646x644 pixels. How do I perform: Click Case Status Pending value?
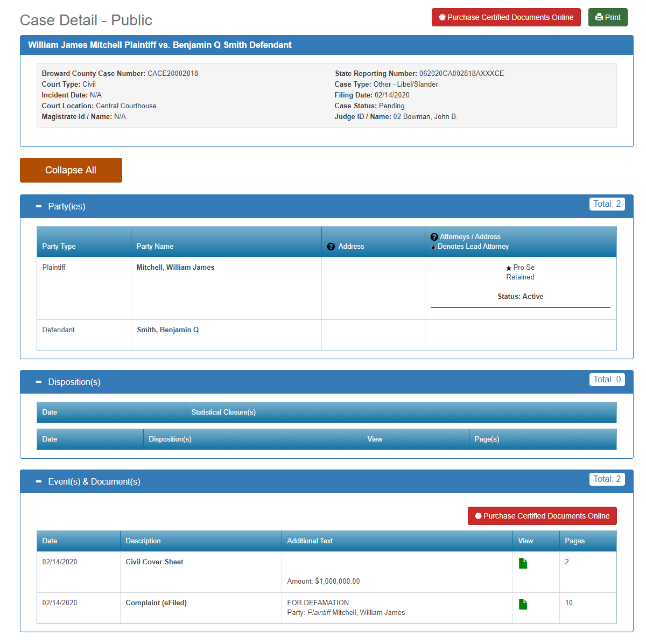click(392, 106)
